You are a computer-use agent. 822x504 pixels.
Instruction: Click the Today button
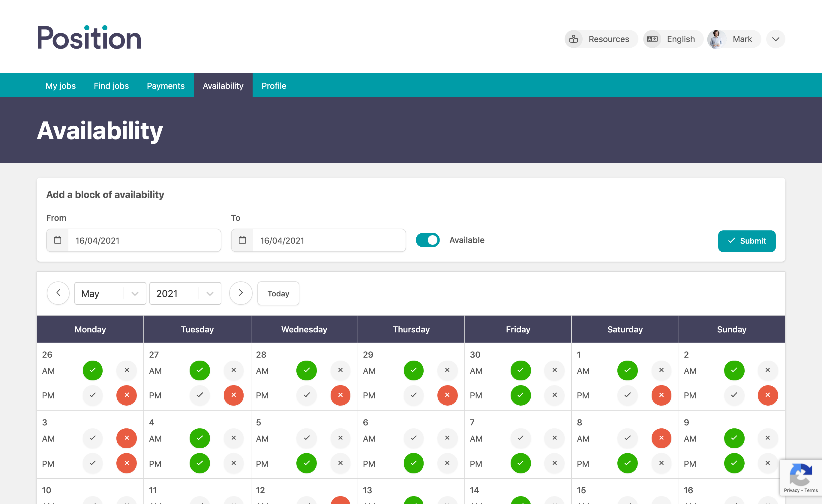coord(278,292)
